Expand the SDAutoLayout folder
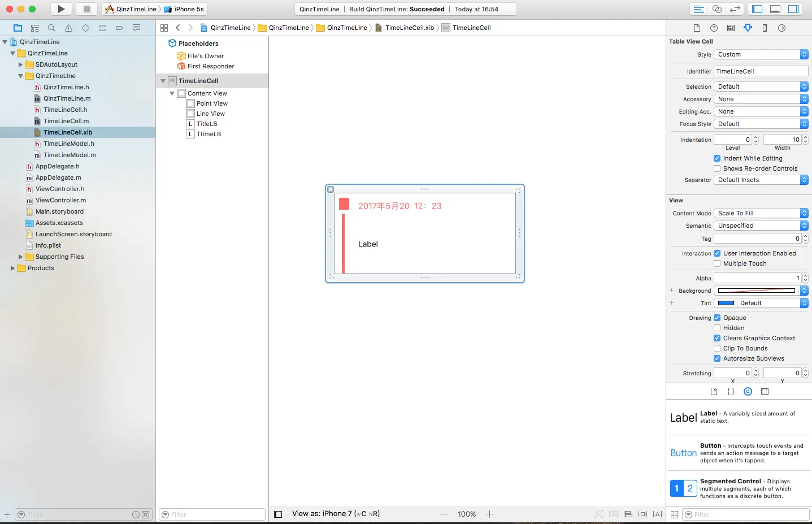Image resolution: width=812 pixels, height=524 pixels. point(20,64)
